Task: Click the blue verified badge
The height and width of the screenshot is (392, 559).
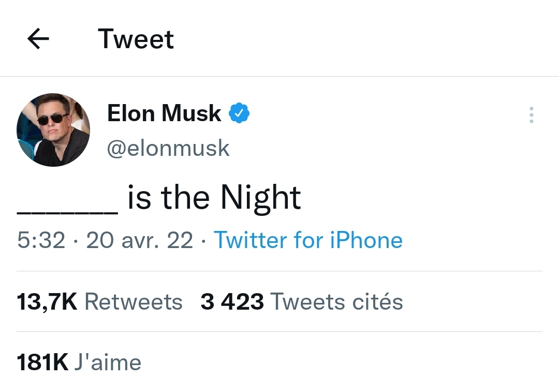Action: pyautogui.click(x=239, y=113)
